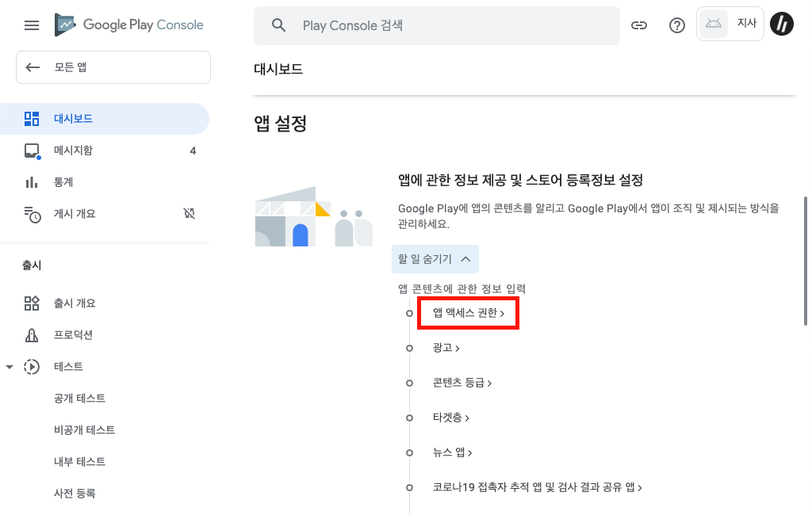Go back to 모든 앱
Viewport: 812px width, 515px height.
(x=113, y=67)
